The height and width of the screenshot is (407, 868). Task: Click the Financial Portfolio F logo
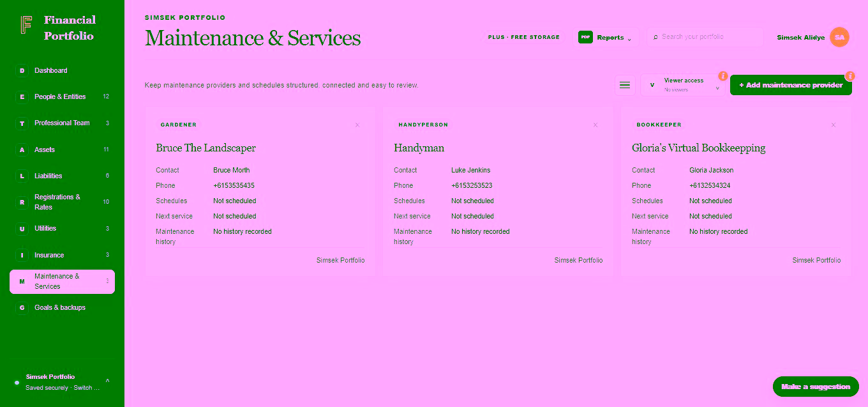tap(26, 25)
